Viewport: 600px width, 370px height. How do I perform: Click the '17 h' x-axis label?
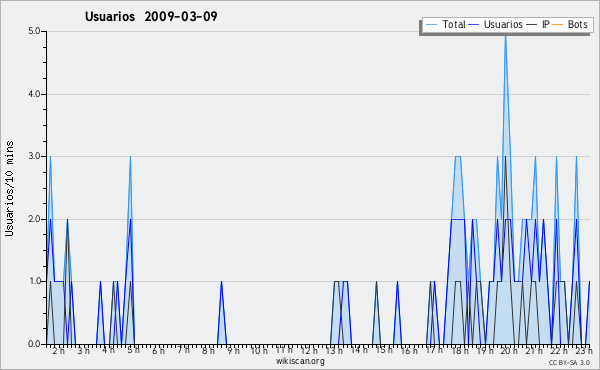[x=434, y=350]
